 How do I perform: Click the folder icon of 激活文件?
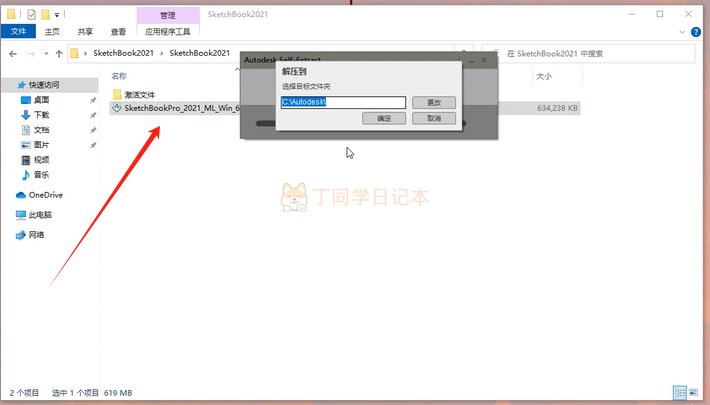(117, 94)
